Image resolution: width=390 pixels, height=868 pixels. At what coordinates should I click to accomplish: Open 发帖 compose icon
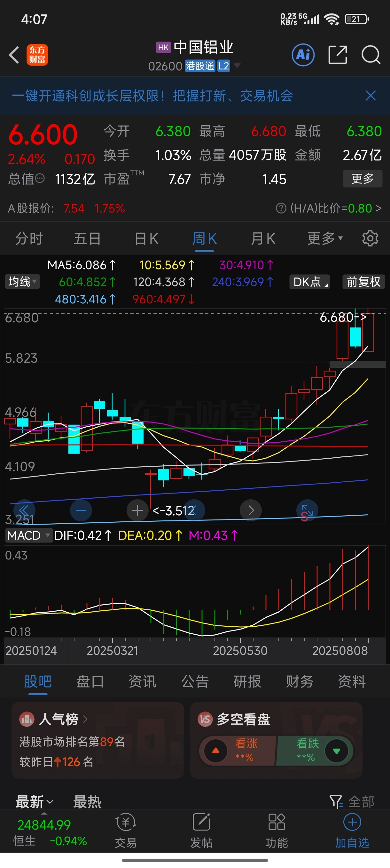click(201, 831)
